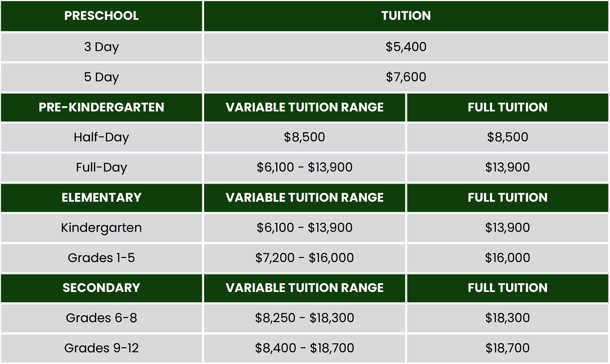Select the Full-Day row label
This screenshot has height=364, width=610.
click(101, 167)
